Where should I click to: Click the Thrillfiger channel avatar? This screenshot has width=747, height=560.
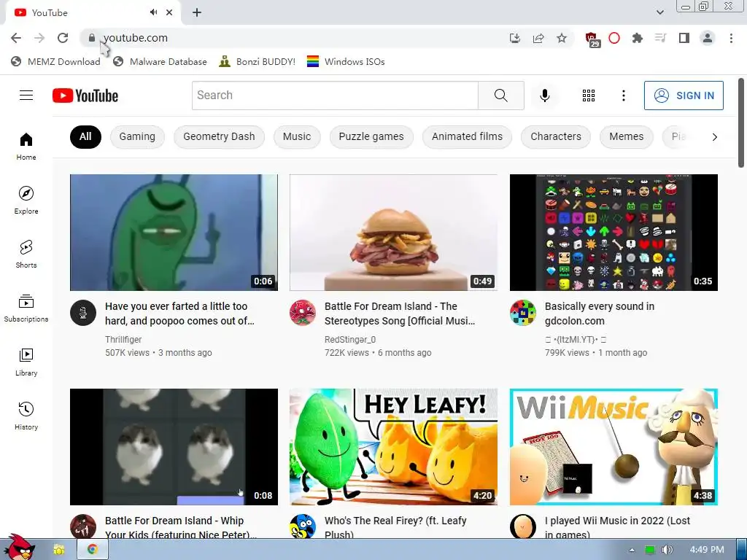[83, 313]
